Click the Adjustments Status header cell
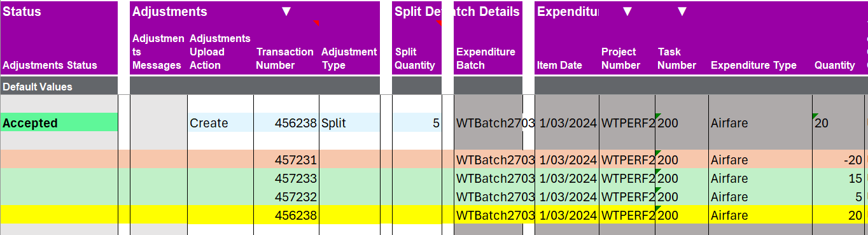The height and width of the screenshot is (235, 868). [50, 65]
